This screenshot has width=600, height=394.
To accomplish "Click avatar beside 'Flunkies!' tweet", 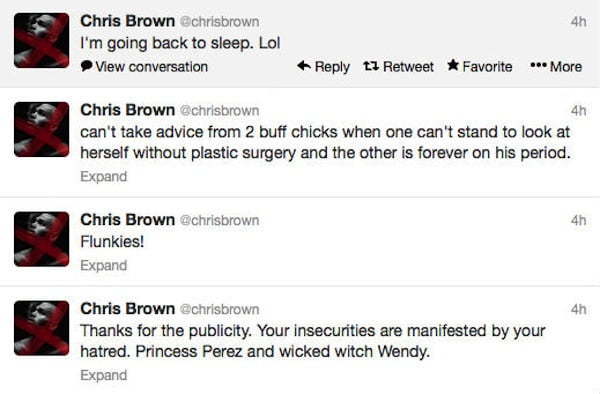I will [x=42, y=239].
